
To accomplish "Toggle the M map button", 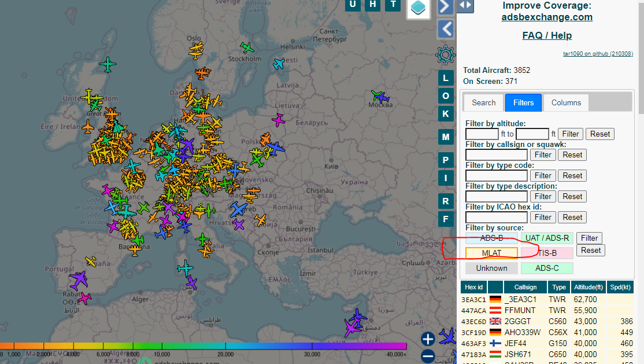I will [446, 137].
